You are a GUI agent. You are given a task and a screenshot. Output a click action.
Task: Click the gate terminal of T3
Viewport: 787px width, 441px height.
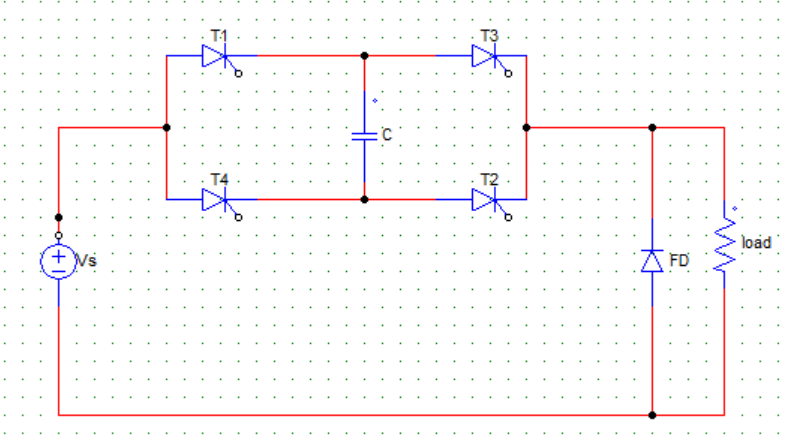click(x=508, y=74)
